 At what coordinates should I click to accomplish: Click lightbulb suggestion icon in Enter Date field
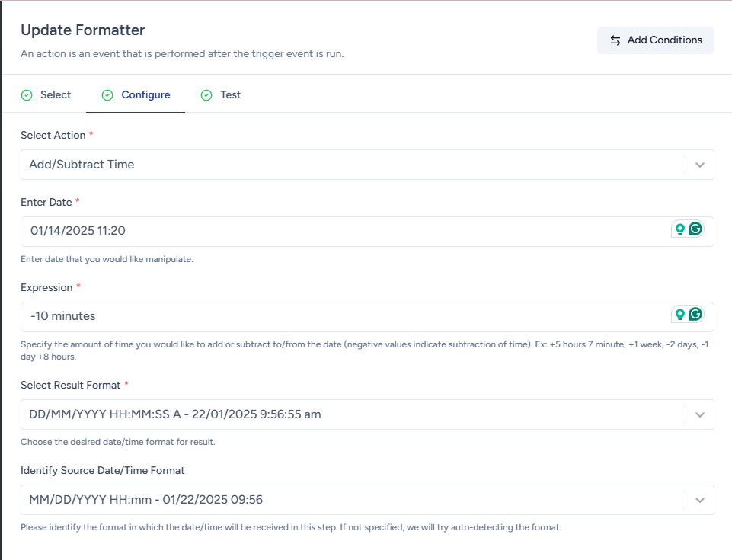(x=680, y=229)
